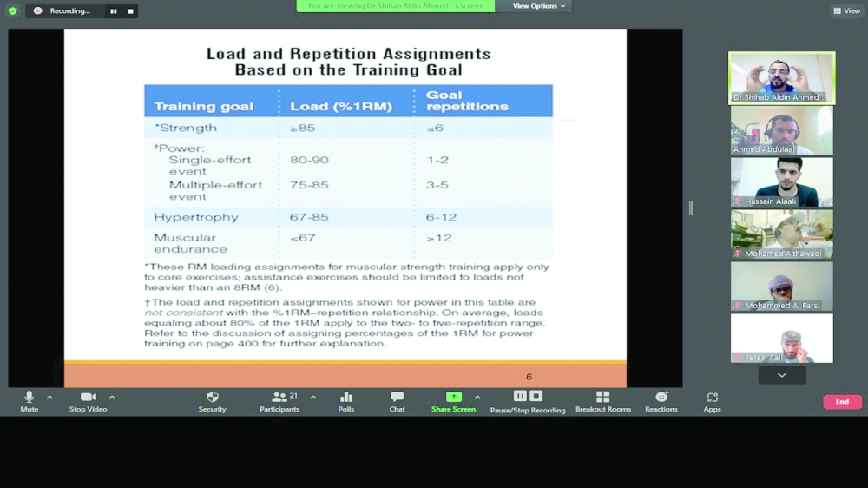The height and width of the screenshot is (488, 868).
Task: Open Reactions emoji menu
Action: point(661,401)
